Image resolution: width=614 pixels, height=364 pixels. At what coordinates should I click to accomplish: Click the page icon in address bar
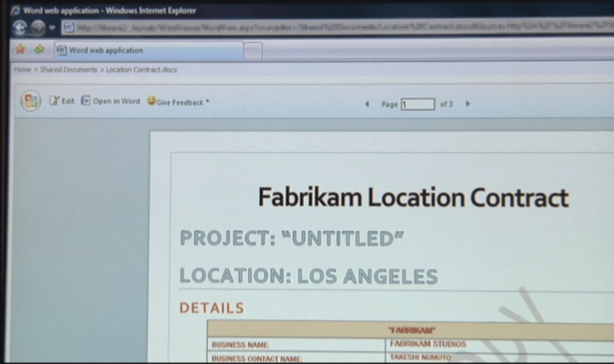[68, 28]
